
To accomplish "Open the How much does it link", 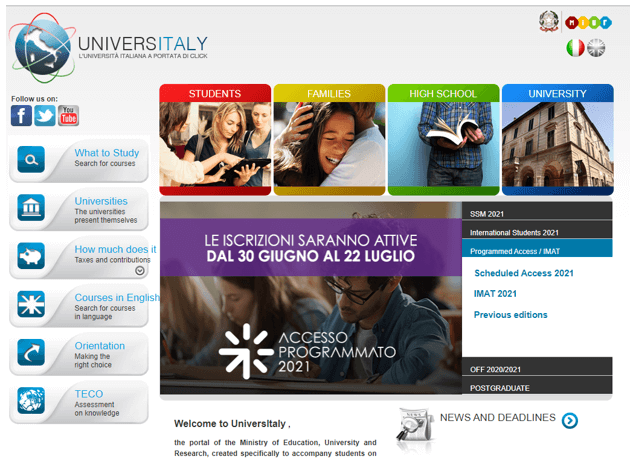I will [115, 249].
